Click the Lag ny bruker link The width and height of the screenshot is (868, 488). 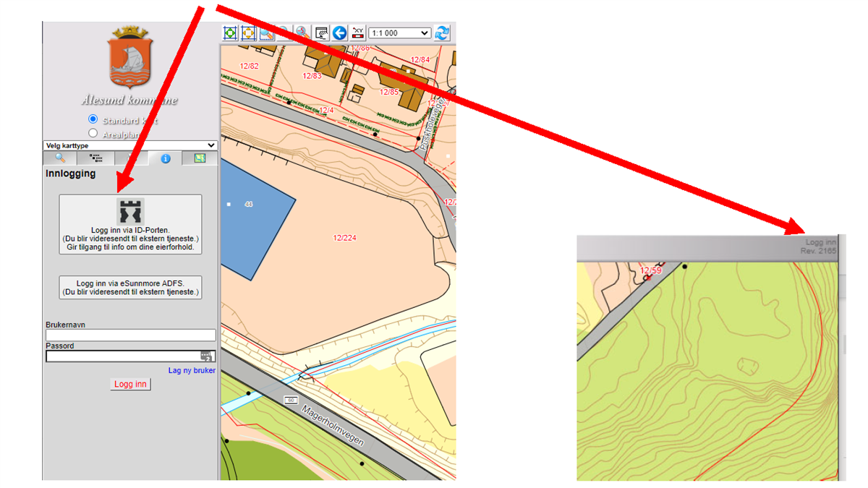pos(192,370)
